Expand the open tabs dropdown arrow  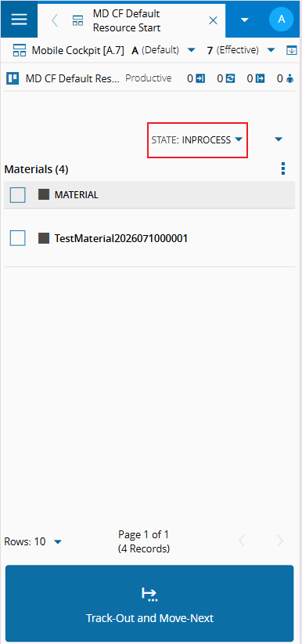coord(245,20)
